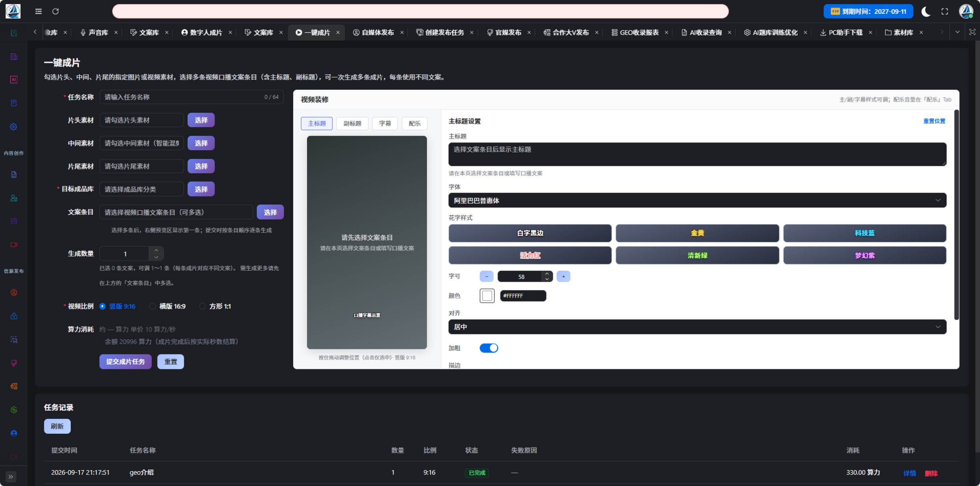Open the 字体 font dropdown
980x486 pixels.
click(697, 200)
